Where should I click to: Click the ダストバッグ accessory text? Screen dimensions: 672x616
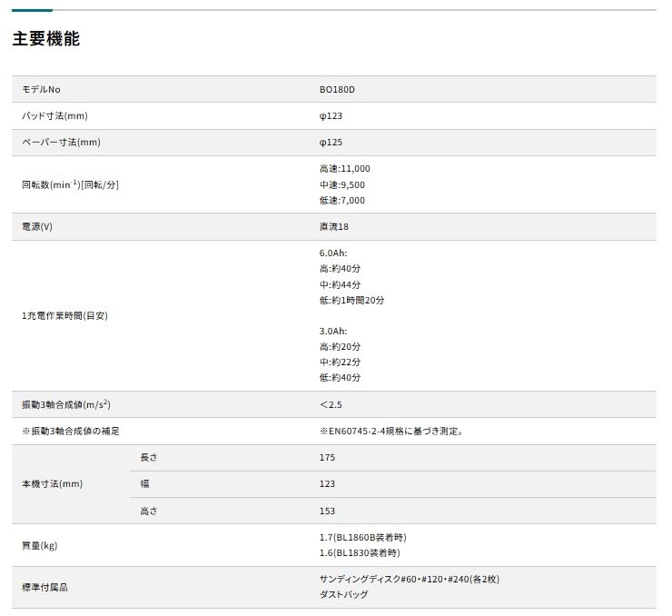point(344,594)
